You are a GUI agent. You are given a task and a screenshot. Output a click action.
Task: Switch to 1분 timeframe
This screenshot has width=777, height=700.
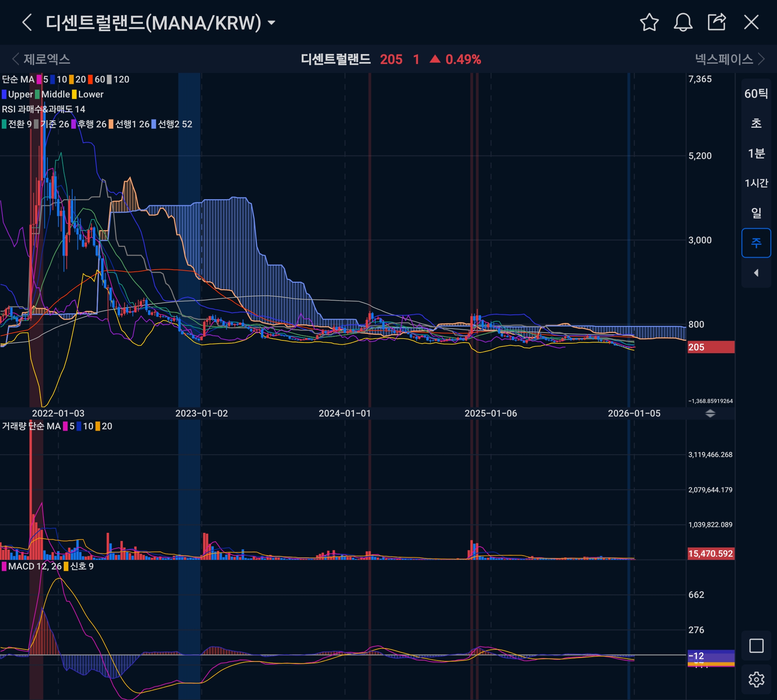[x=756, y=153]
